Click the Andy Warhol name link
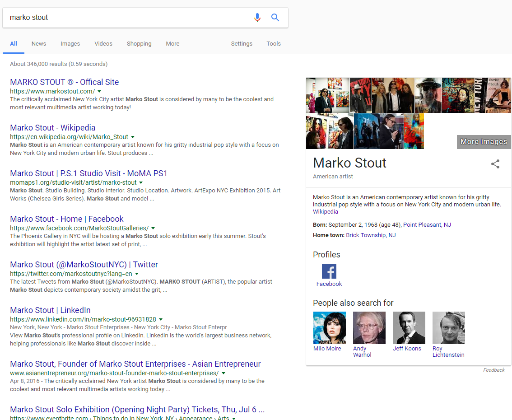This screenshot has width=512, height=420. (362, 352)
